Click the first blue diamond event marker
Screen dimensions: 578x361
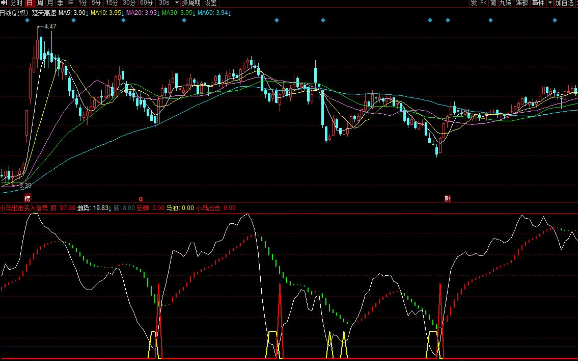[x=27, y=20]
